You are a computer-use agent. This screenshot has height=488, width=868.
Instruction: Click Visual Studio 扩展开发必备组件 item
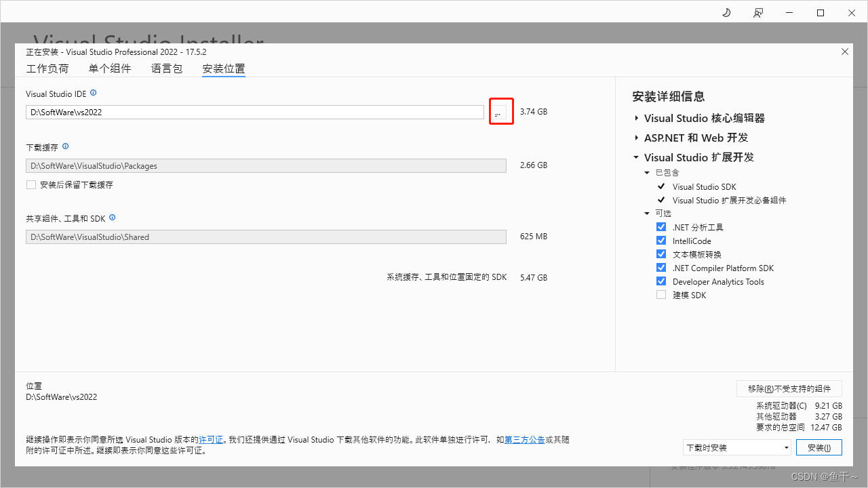click(729, 200)
